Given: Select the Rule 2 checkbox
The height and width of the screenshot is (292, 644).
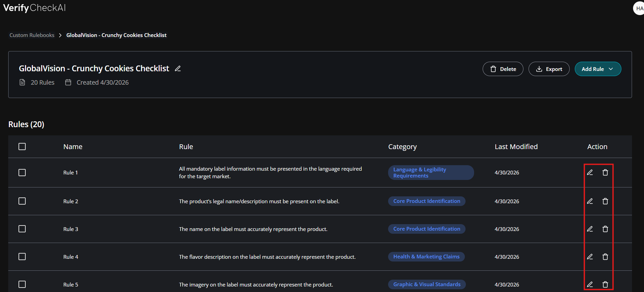Looking at the screenshot, I should (x=22, y=201).
